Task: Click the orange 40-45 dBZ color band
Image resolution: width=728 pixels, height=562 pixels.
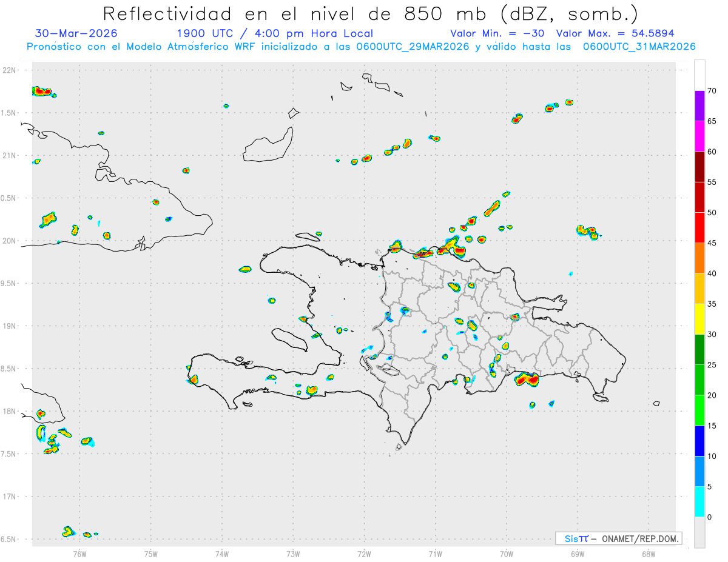Action: 699,258
